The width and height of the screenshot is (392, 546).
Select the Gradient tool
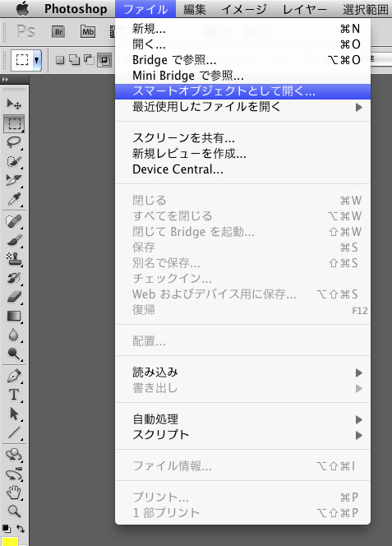tap(14, 316)
